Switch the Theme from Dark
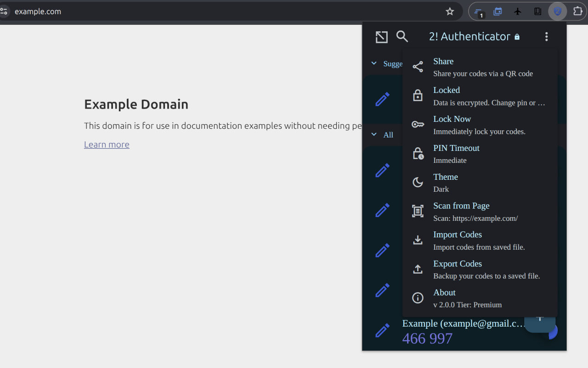This screenshot has width=588, height=368. [x=445, y=182]
